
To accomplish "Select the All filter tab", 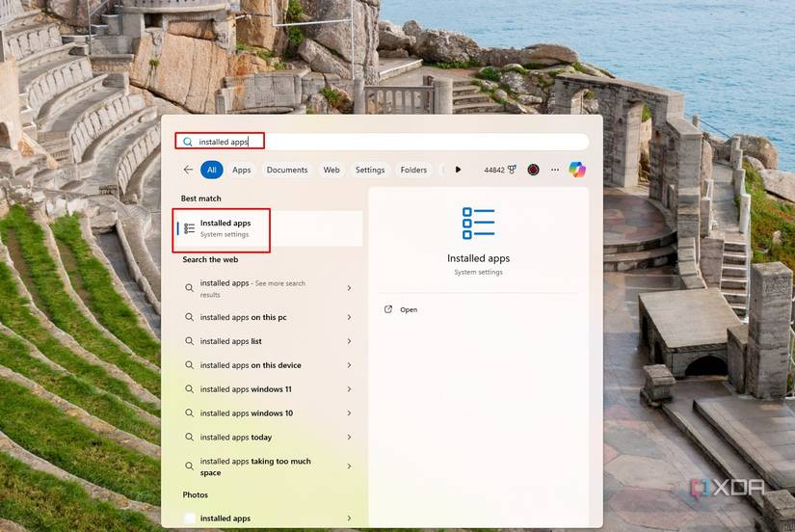I will (x=211, y=170).
